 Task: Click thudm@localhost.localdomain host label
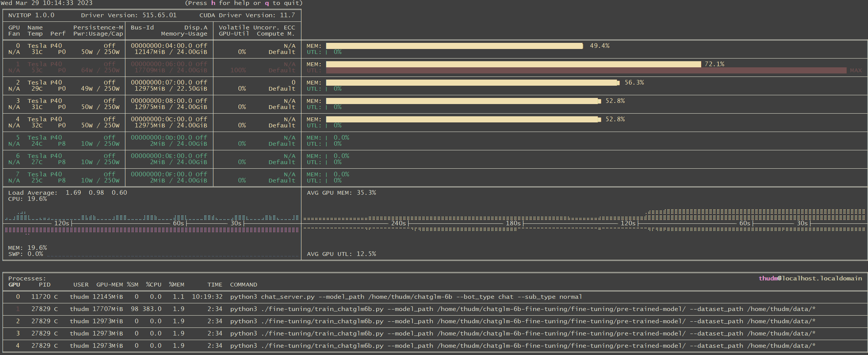(810, 278)
